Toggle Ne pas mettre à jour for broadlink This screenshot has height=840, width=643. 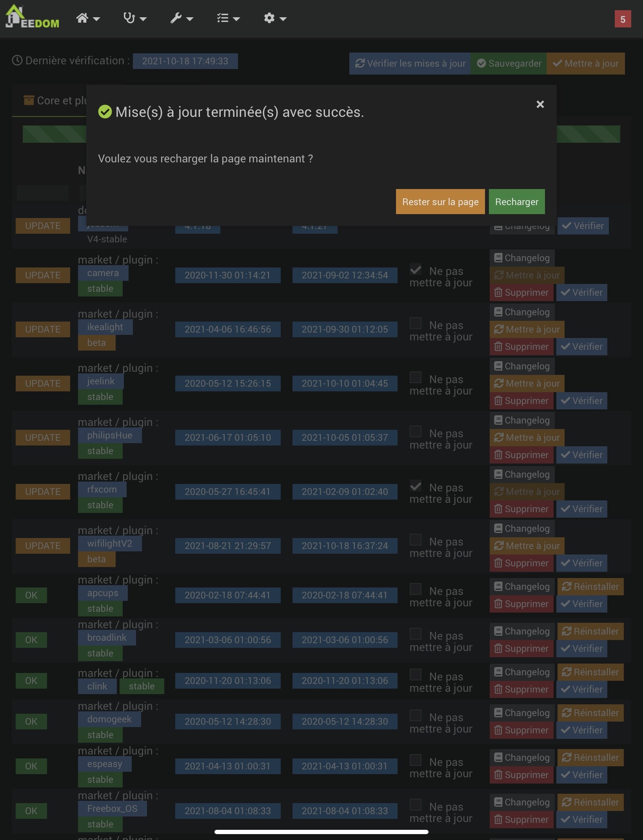pos(416,634)
